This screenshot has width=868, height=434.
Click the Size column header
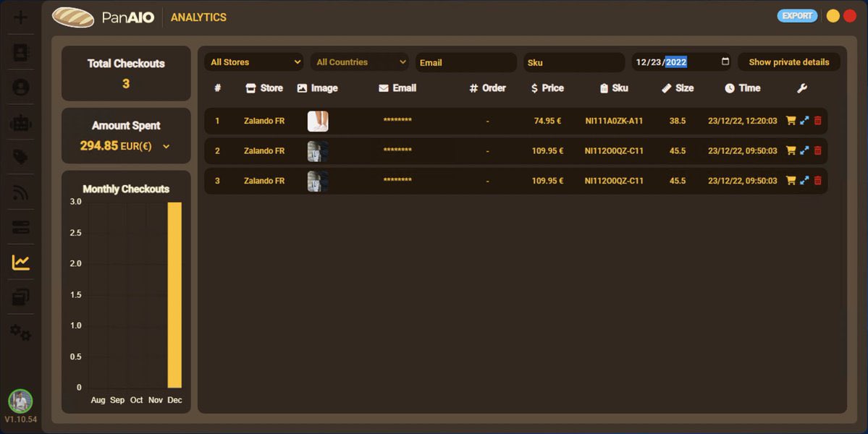pos(678,88)
